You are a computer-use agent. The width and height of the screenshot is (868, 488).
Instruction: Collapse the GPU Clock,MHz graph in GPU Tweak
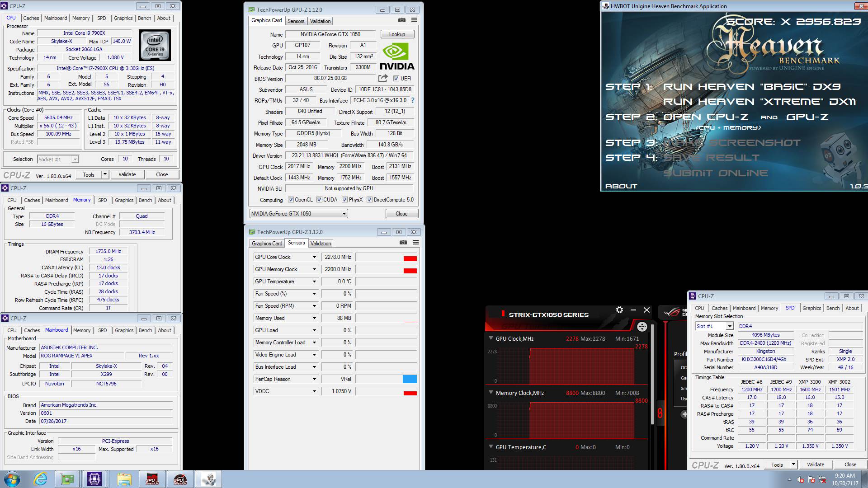point(491,338)
